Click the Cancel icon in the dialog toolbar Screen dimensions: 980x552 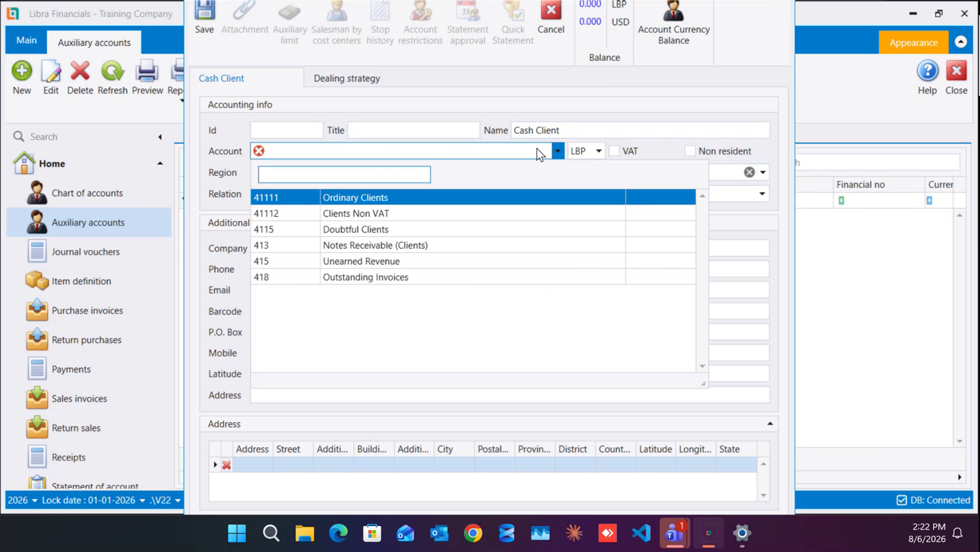point(551,11)
